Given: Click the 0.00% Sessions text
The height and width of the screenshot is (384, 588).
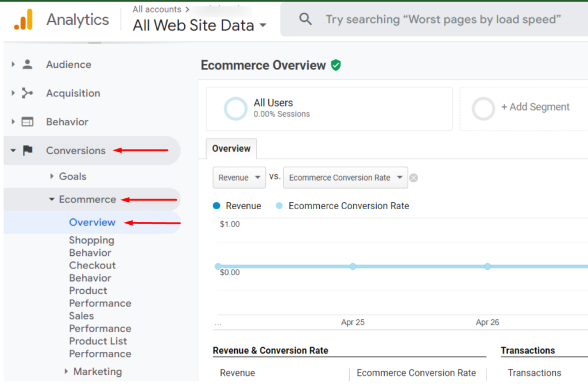Looking at the screenshot, I should [x=281, y=114].
